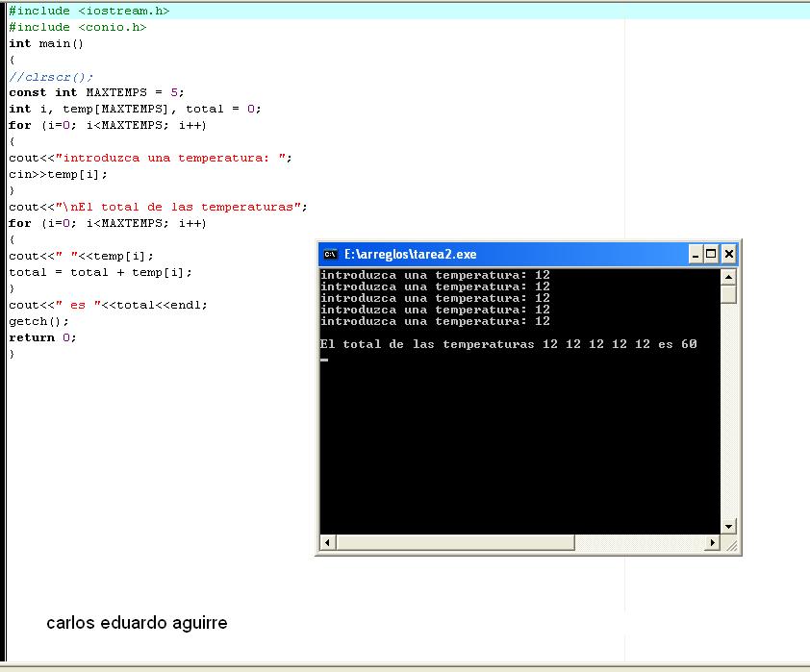Screen dimensions: 810x672
Task: Click the 'return 0;' code line
Action: (x=42, y=337)
